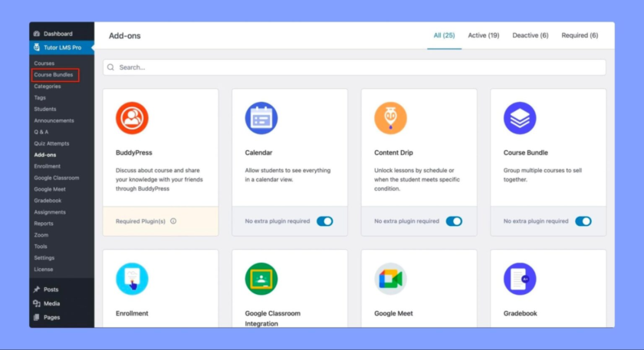This screenshot has height=350, width=644.
Task: Open Course Bundles in the sidebar
Action: (54, 75)
